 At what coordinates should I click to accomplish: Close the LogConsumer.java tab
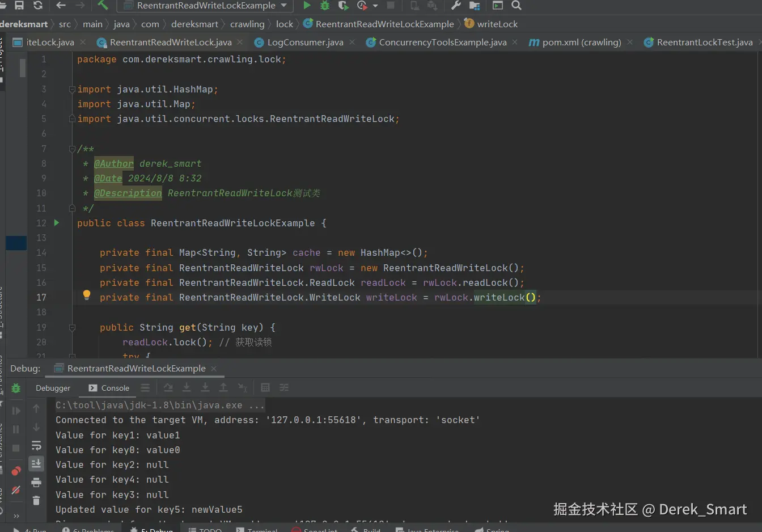(353, 42)
